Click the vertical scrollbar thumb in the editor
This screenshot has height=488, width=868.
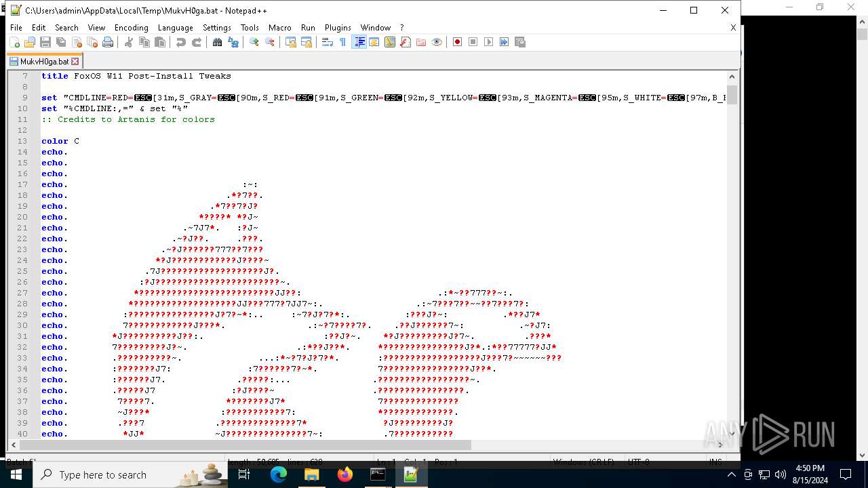[x=732, y=94]
